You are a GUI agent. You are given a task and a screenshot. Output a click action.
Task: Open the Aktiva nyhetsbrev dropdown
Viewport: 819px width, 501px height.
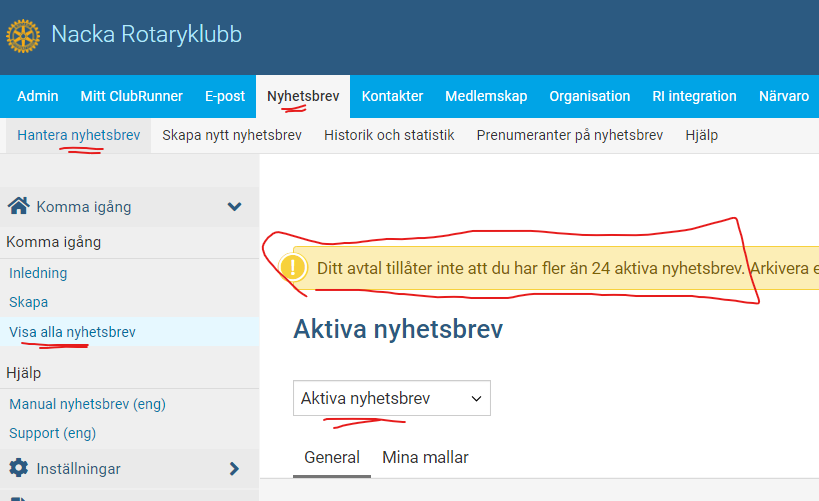click(391, 398)
